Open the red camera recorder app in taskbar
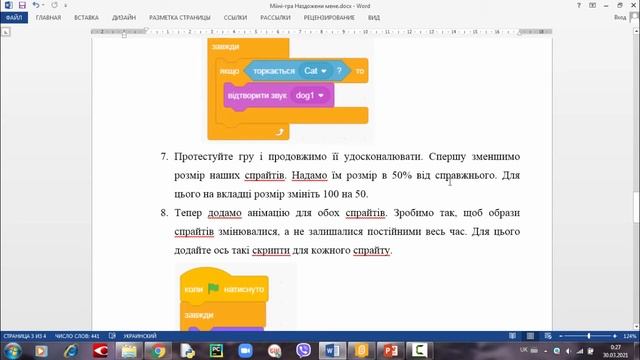The height and width of the screenshot is (360, 640). (100, 351)
